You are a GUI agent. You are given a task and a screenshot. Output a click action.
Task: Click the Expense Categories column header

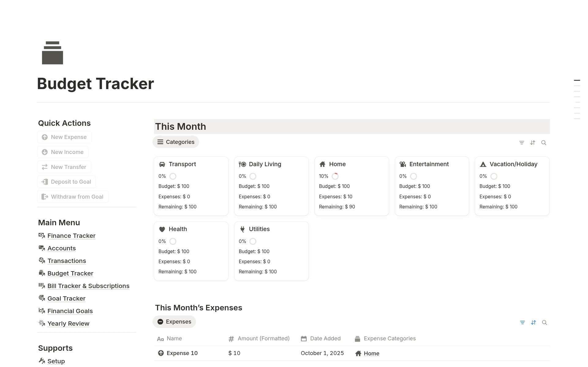[x=390, y=339]
